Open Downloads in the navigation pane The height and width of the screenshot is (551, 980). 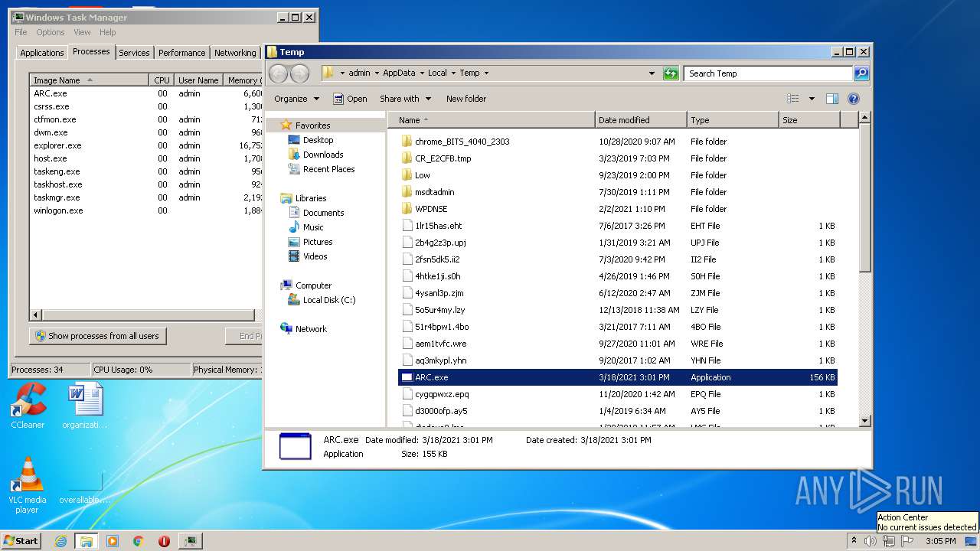coord(322,155)
